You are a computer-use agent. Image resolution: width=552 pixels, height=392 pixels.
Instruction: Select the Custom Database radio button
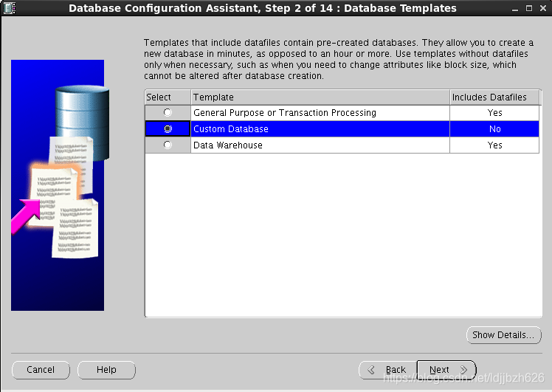[168, 129]
